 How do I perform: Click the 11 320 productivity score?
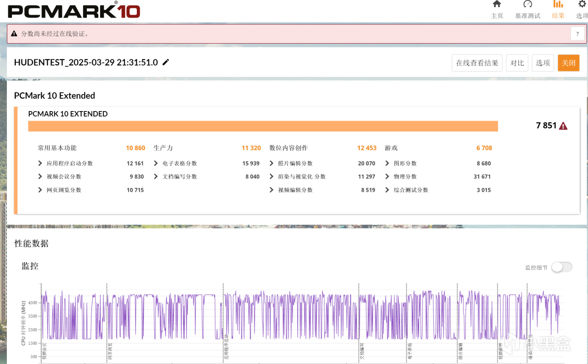point(251,148)
